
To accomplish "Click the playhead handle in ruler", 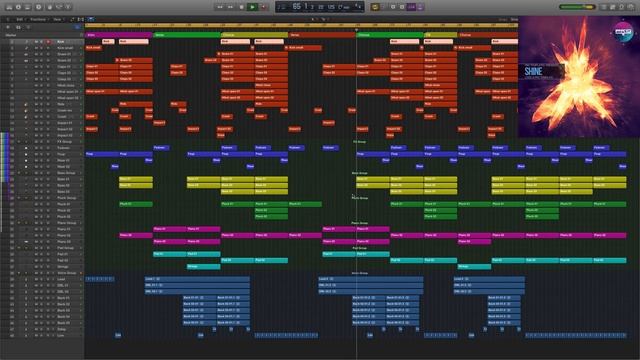I will tap(356, 30).
